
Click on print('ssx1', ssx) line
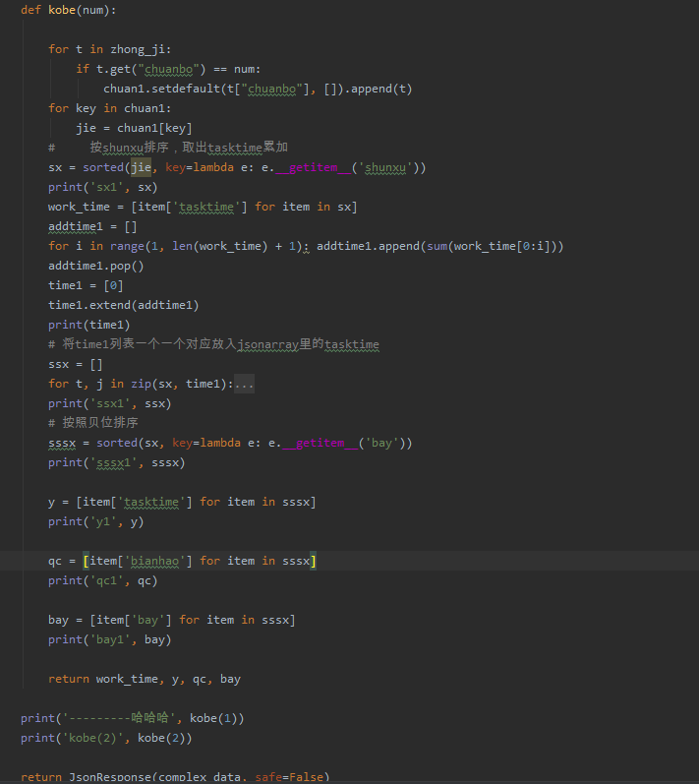click(110, 403)
